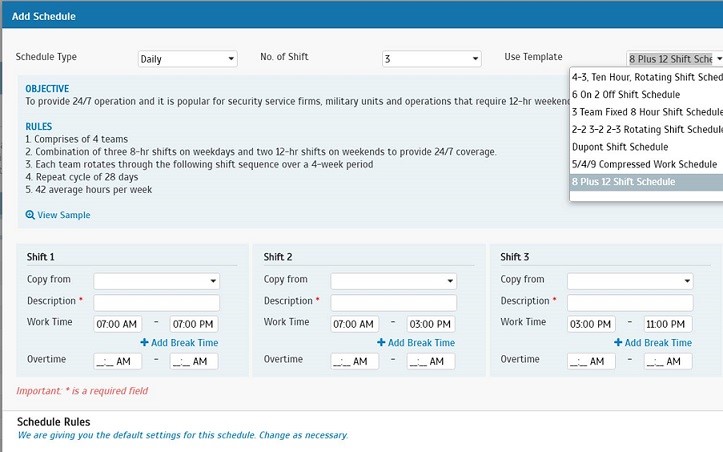Click the plus icon for Shift 1 break time
This screenshot has width=723, height=452.
[x=144, y=342]
